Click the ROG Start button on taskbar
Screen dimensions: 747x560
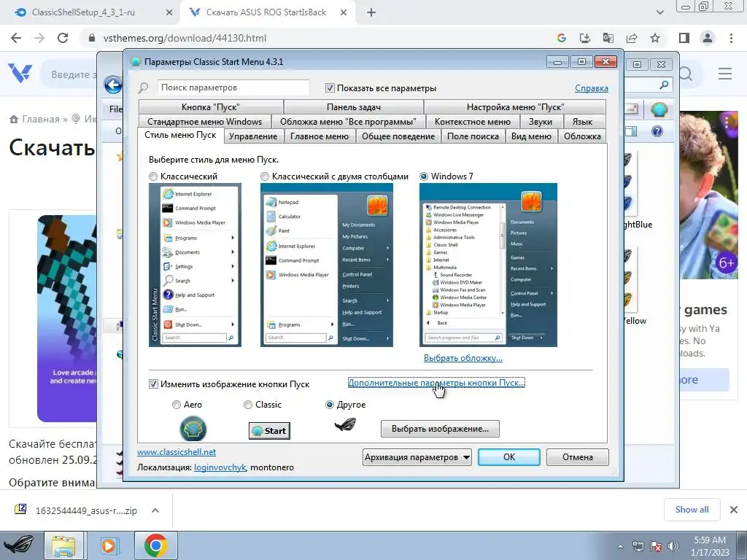pos(19,545)
